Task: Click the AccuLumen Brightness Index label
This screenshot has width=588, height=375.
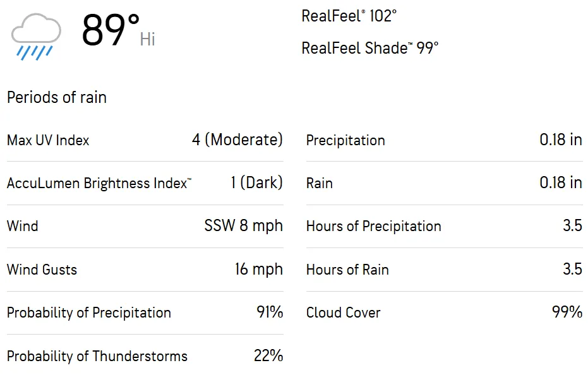Action: [99, 183]
